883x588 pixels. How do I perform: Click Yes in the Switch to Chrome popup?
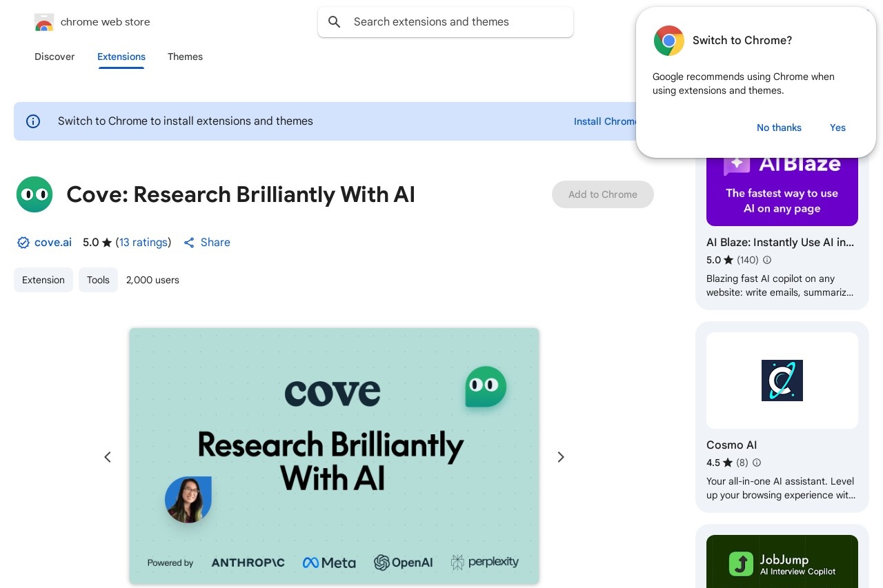coord(837,128)
